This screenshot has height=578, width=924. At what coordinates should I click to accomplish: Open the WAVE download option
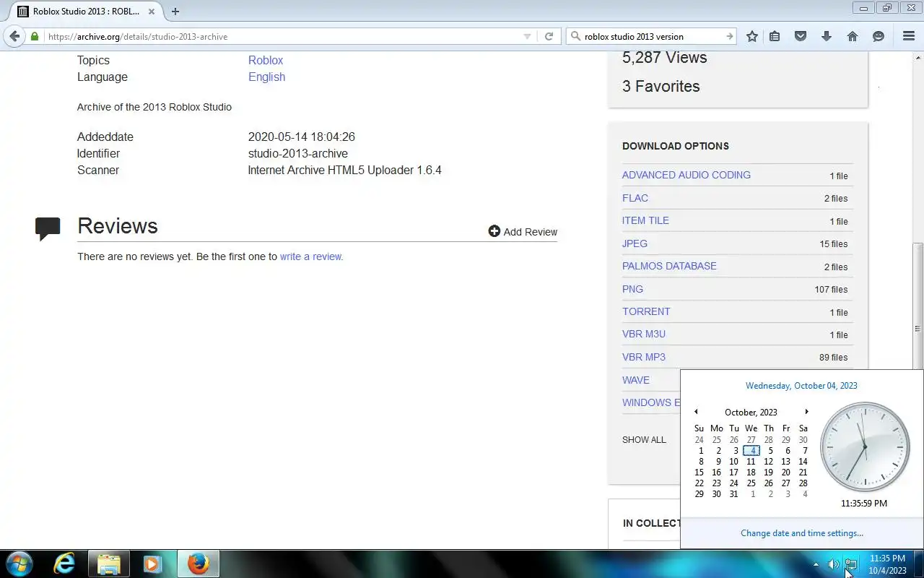[x=636, y=380]
